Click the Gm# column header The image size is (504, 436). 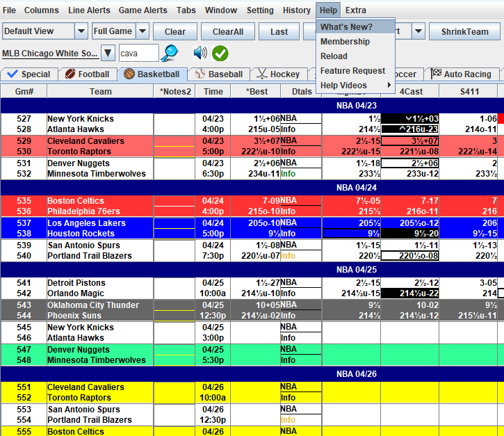24,92
